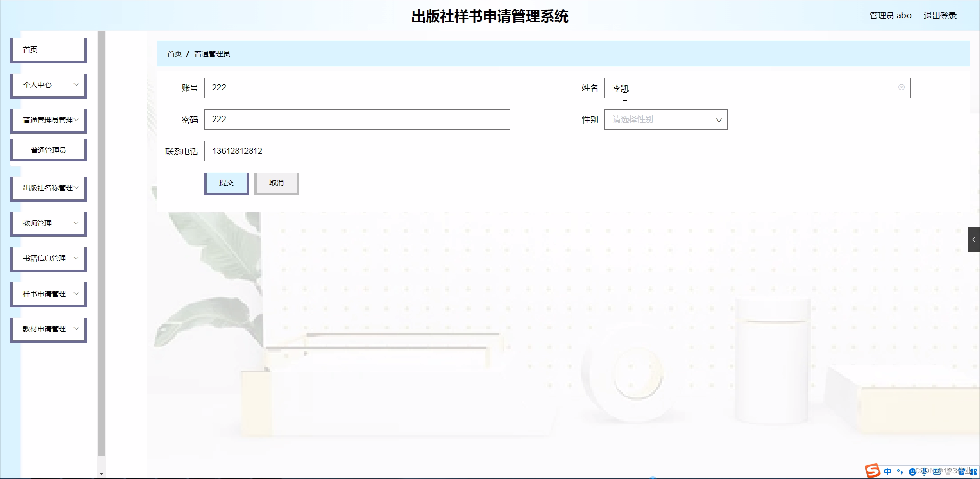Viewport: 980px width, 479px height.
Task: Toggle Chinese/English input with the 中 icon
Action: pos(888,471)
